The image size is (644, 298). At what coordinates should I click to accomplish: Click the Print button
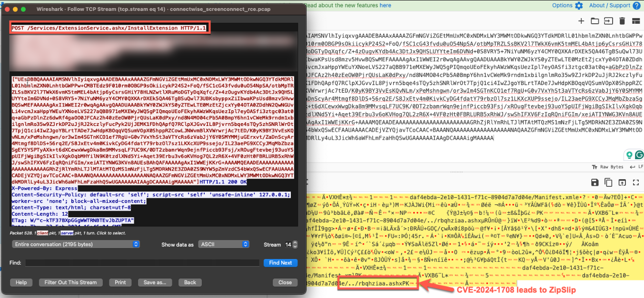120,282
